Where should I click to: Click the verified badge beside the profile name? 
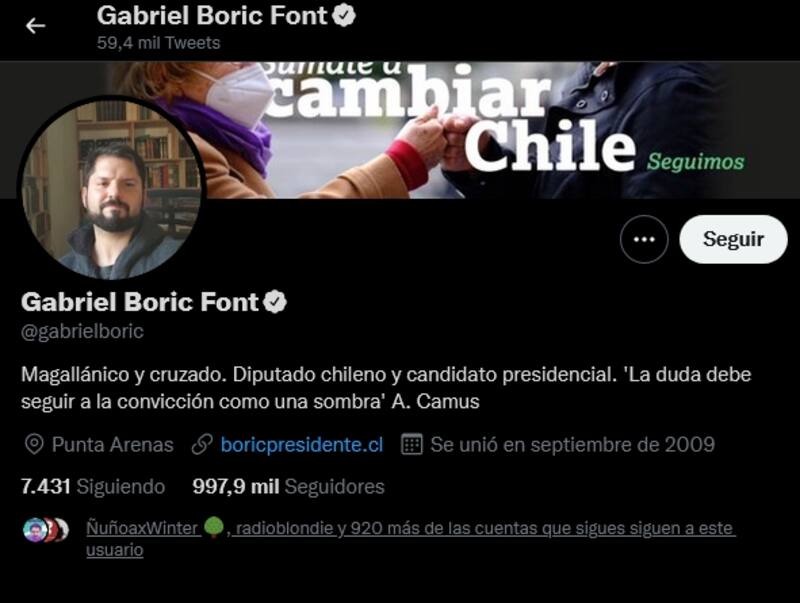275,302
